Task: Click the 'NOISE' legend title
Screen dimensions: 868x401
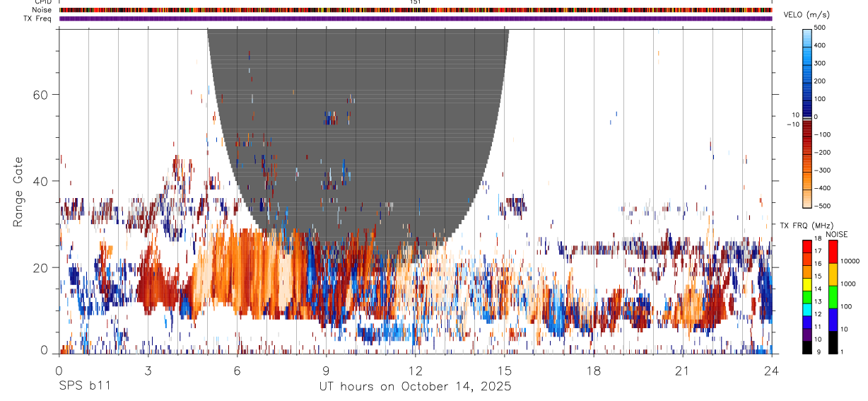Action: [x=838, y=234]
